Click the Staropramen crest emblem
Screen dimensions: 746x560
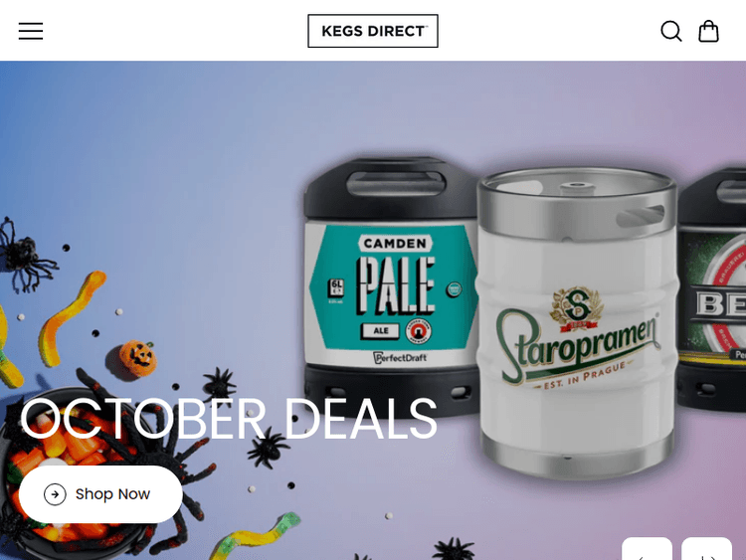577,309
